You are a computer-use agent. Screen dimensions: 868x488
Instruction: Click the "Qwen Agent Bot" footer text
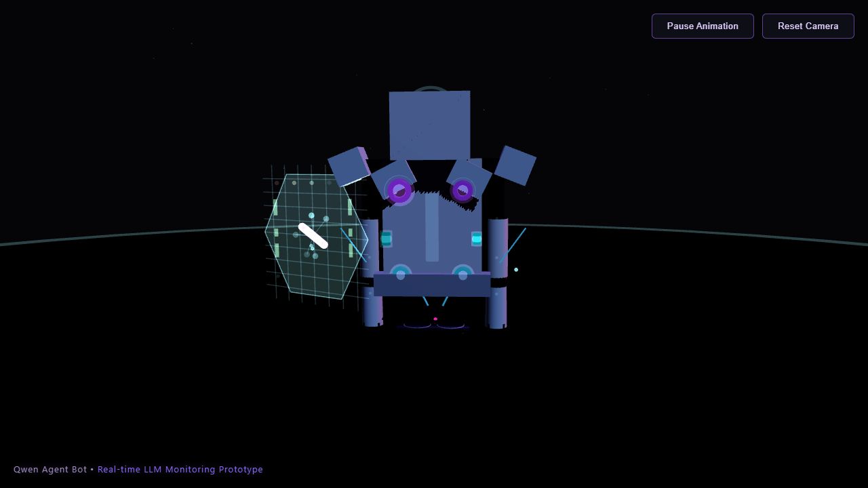(50, 469)
